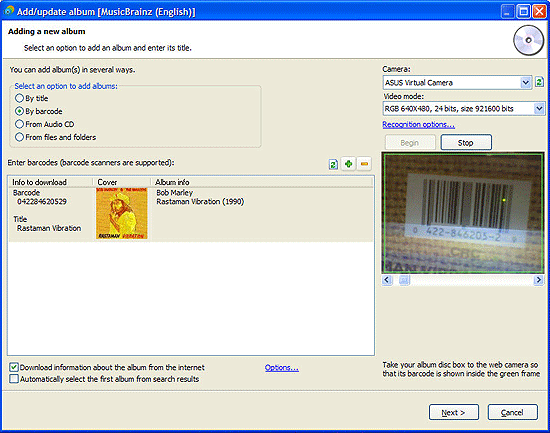This screenshot has height=433, width=550.
Task: Click the application icon in title bar
Action: pyautogui.click(x=9, y=11)
